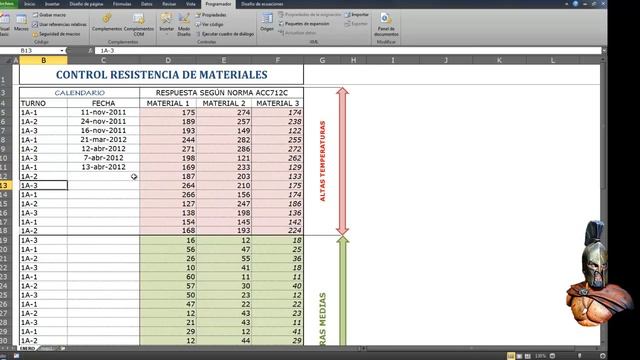Click Importar XML button
This screenshot has height=360, width=640.
tap(357, 14)
